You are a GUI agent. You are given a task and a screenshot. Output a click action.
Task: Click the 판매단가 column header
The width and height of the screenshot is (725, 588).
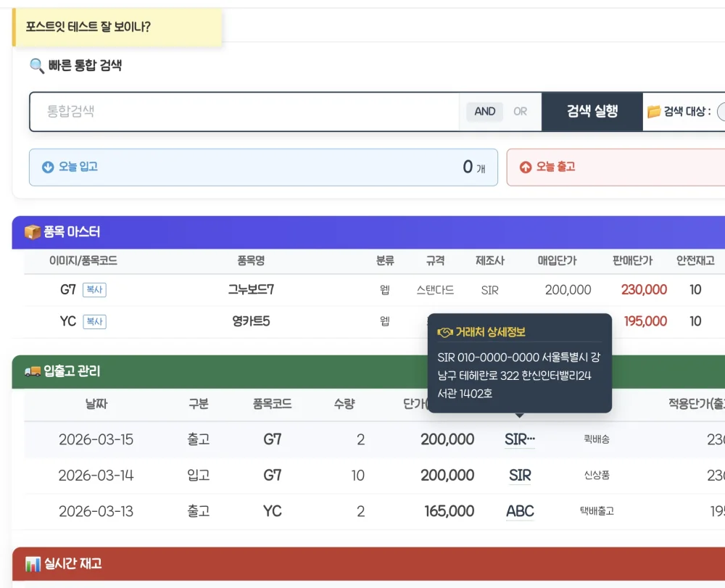point(632,261)
